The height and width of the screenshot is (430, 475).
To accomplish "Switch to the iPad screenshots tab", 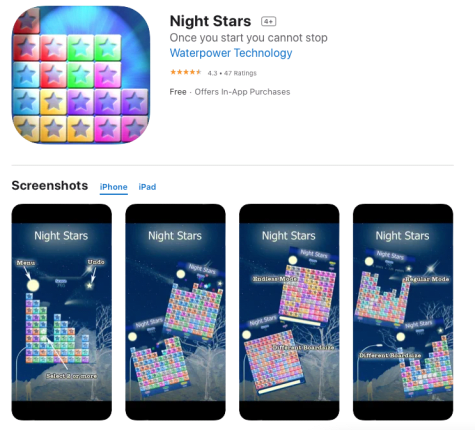I will point(147,187).
